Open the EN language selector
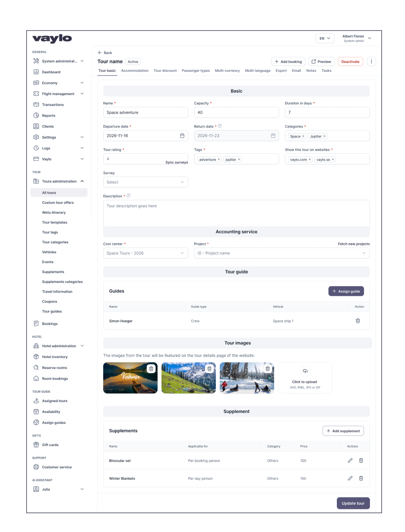Image resolution: width=405 pixels, height=532 pixels. click(324, 38)
